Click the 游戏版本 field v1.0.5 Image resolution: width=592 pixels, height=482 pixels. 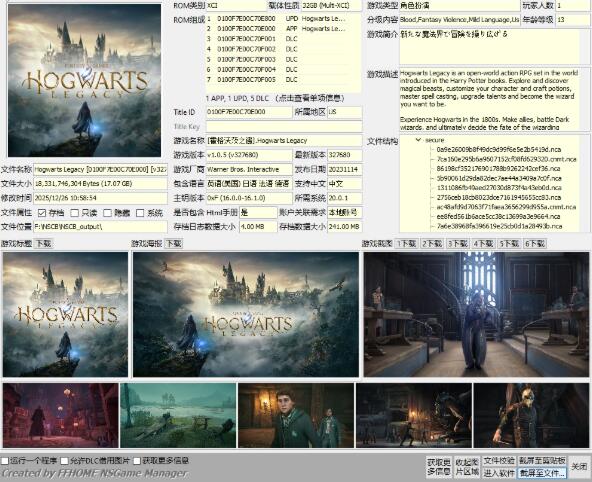(249, 155)
